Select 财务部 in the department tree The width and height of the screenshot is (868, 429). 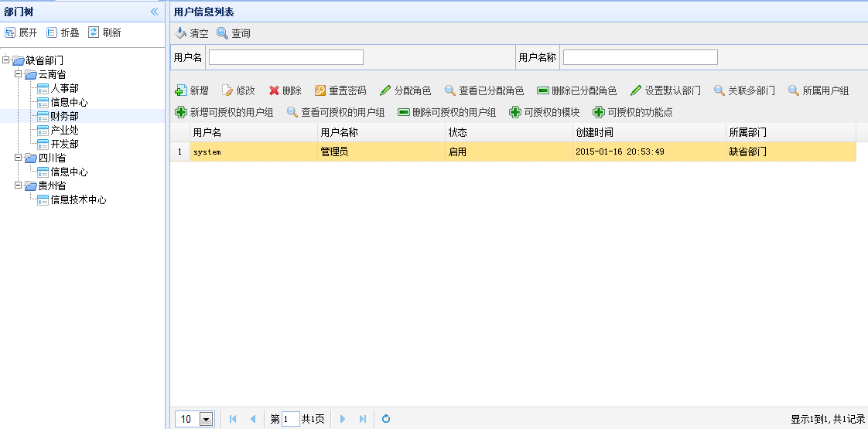click(65, 116)
